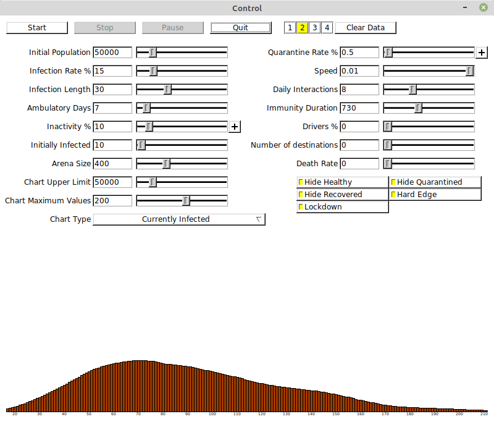Viewport: 494px width, 448px height.
Task: Focus the Chart Maximum Values input field
Action: (x=112, y=201)
